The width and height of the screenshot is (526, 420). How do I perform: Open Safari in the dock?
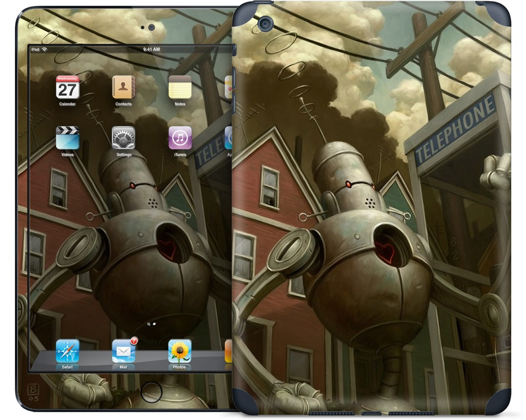(67, 351)
